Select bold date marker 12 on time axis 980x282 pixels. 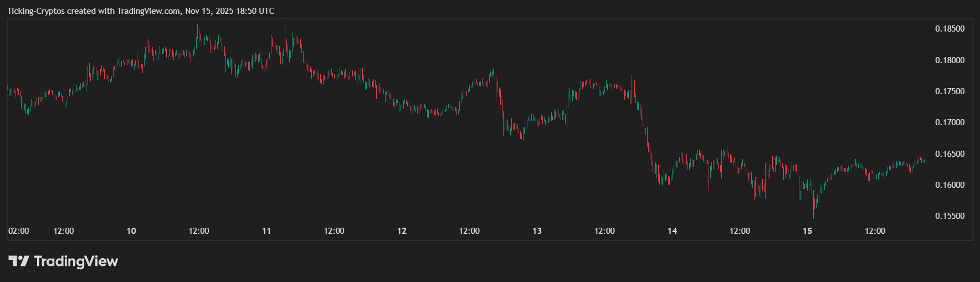pyautogui.click(x=402, y=231)
